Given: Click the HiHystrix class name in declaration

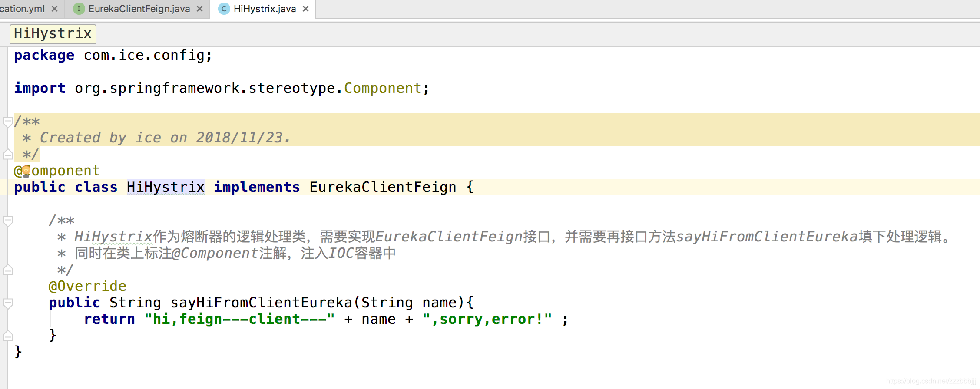Looking at the screenshot, I should [166, 187].
